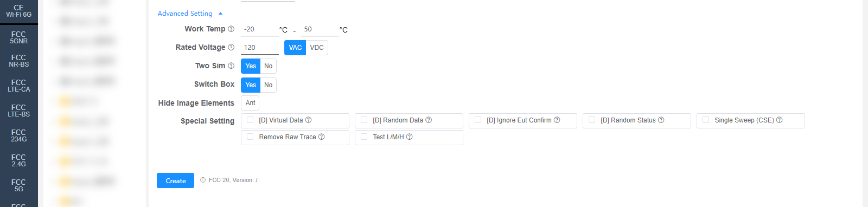Click help icon next to Test L/M/H
This screenshot has width=868, height=207.
coord(409,137)
